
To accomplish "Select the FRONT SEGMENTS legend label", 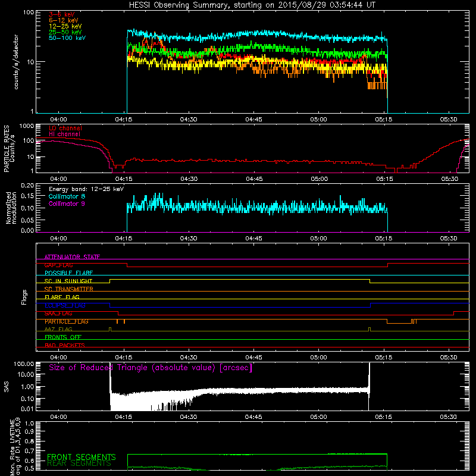I will click(x=82, y=457).
